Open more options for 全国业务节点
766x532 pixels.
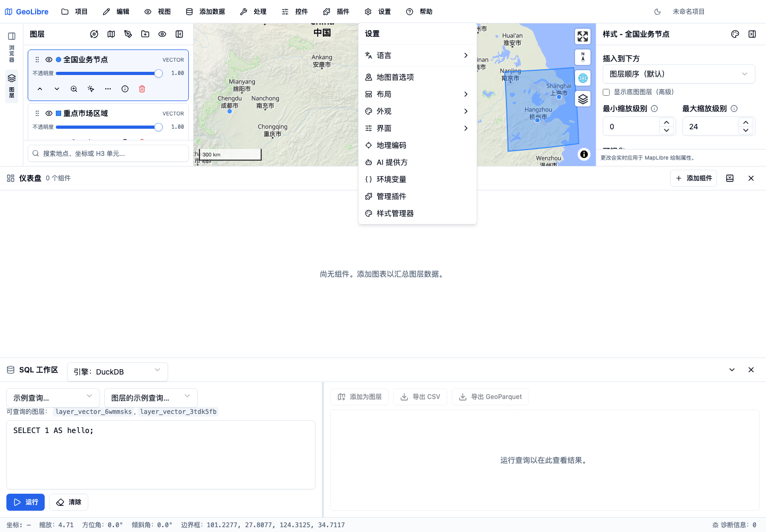(x=108, y=89)
